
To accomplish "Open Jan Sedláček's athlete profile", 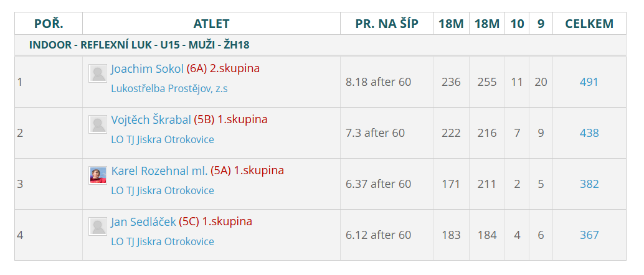I will pyautogui.click(x=143, y=222).
